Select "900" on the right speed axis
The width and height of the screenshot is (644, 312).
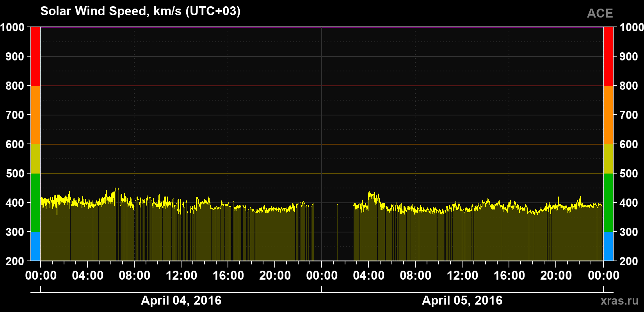[629, 57]
